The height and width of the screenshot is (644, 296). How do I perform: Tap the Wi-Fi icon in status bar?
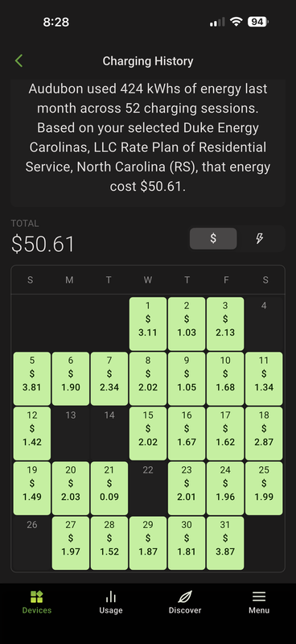tap(236, 22)
